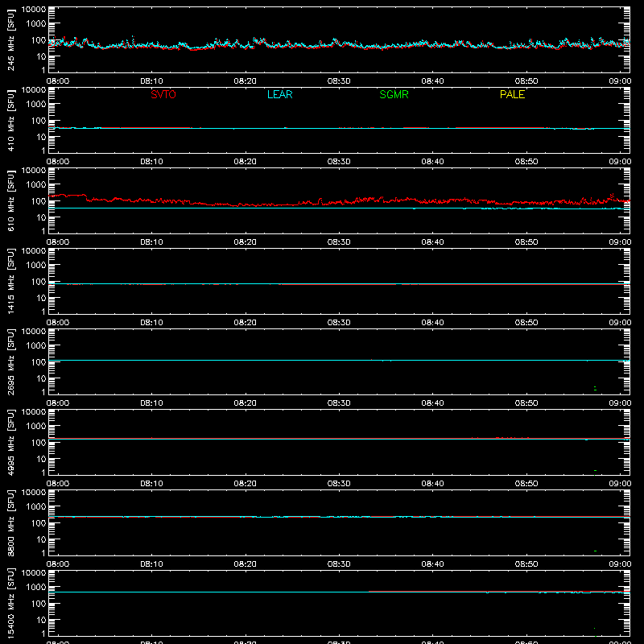
Task: Click 09:00 tick under the 8800 MHz plot
Action: (620, 564)
